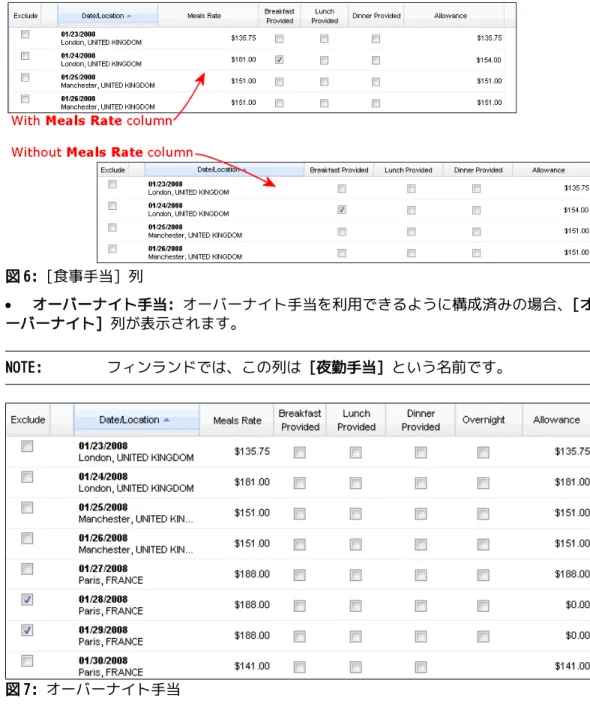Screen dimensions: 590x704
Task: Enable Overnight checkbox for 01/29/2008 Paris row
Action: pos(483,637)
